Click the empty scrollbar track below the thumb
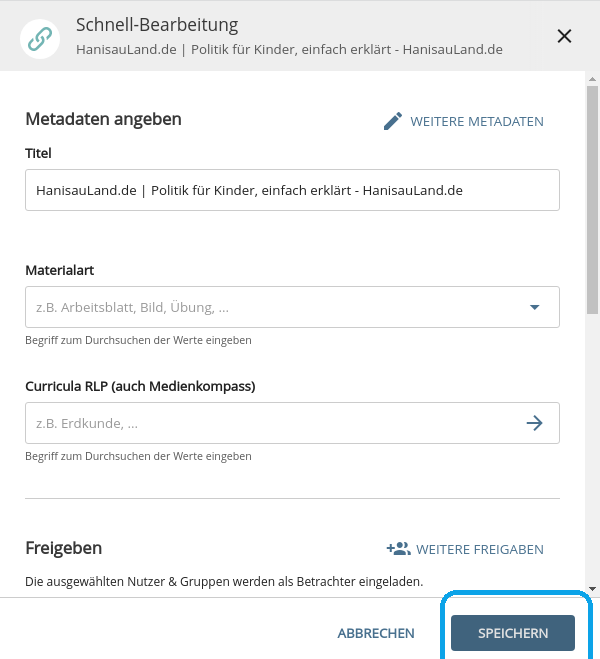Viewport: 600px width, 659px height. [x=592, y=449]
